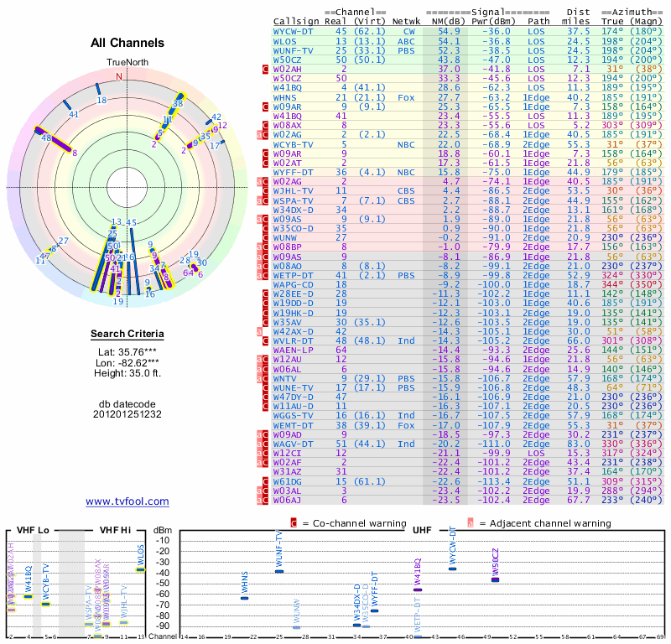This screenshot has width=671, height=644.
Task: Select WHNS callsign in the table
Action: point(284,97)
